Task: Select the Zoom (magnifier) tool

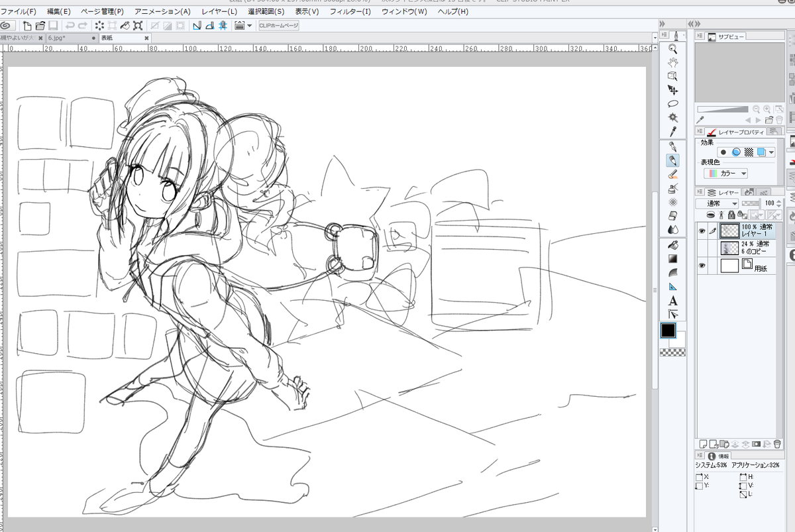Action: (672, 48)
